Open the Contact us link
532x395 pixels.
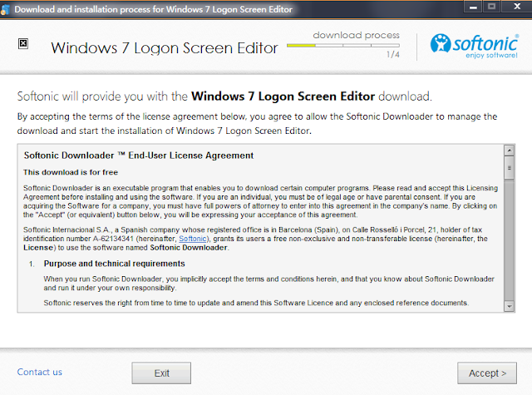point(40,372)
